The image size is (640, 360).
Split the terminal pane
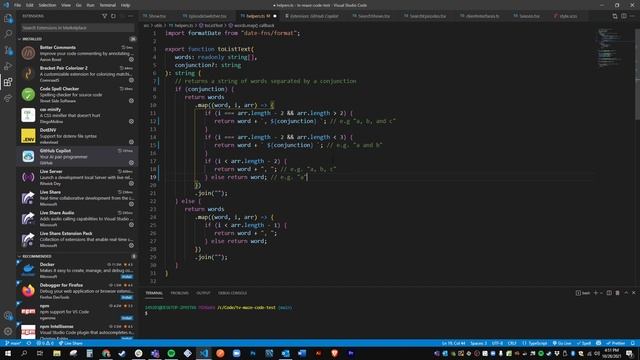tap(609, 293)
